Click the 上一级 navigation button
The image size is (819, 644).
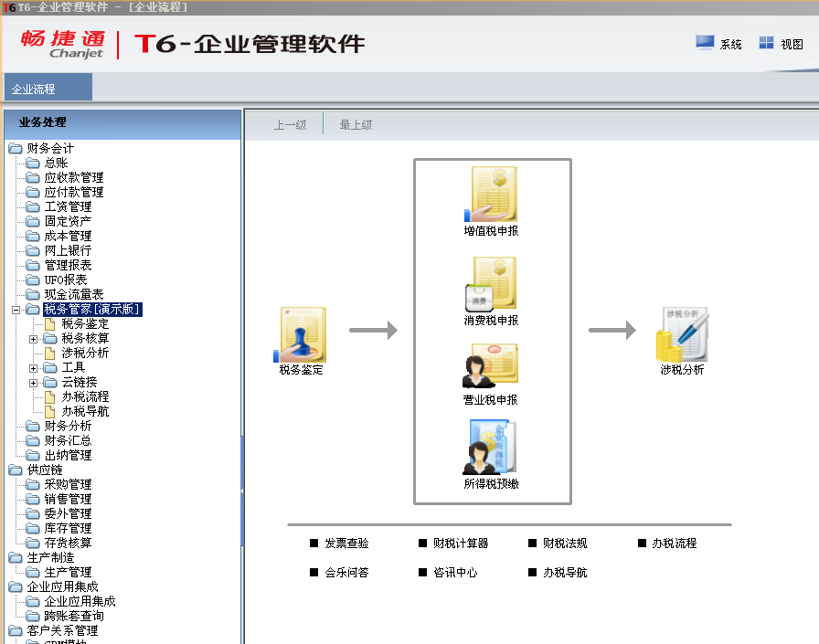[290, 125]
